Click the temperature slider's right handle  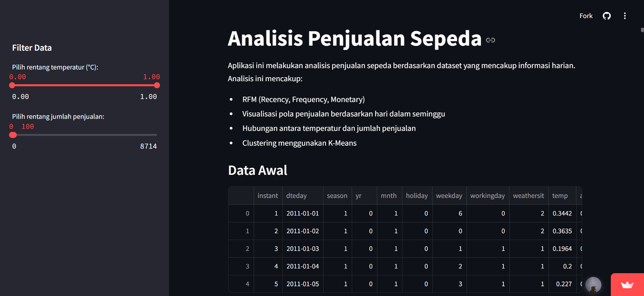[x=157, y=85]
